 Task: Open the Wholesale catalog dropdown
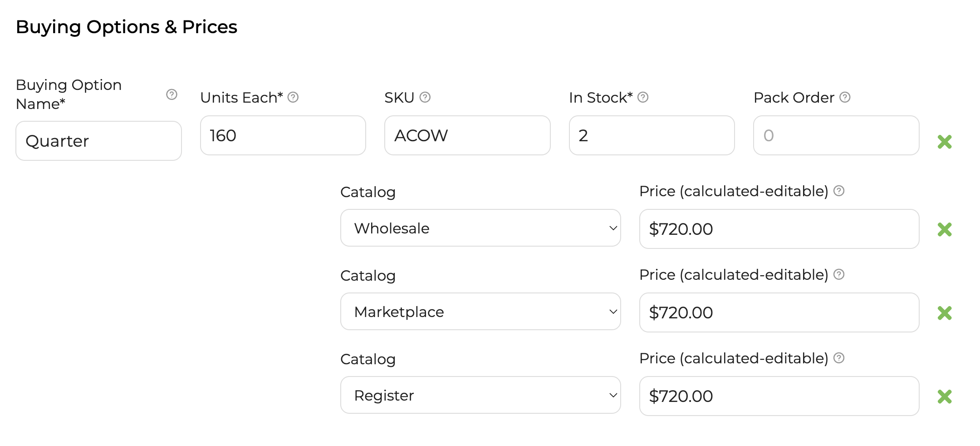(x=480, y=228)
